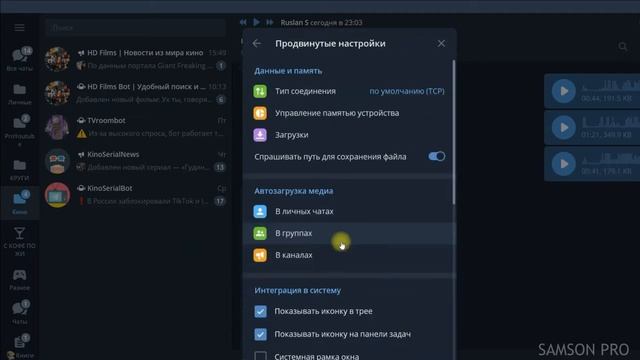Select Разное gamepad folder
This screenshot has width=640, height=360.
(20, 280)
